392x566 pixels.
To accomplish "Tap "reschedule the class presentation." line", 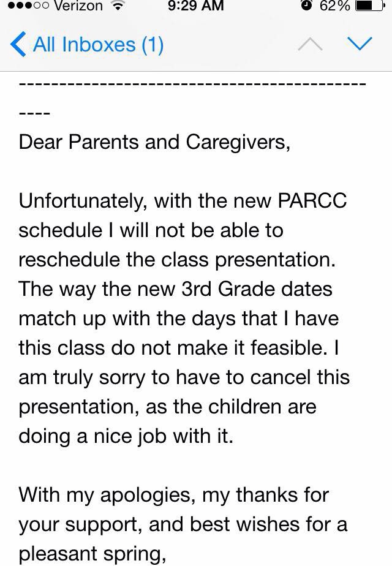I will [x=178, y=259].
